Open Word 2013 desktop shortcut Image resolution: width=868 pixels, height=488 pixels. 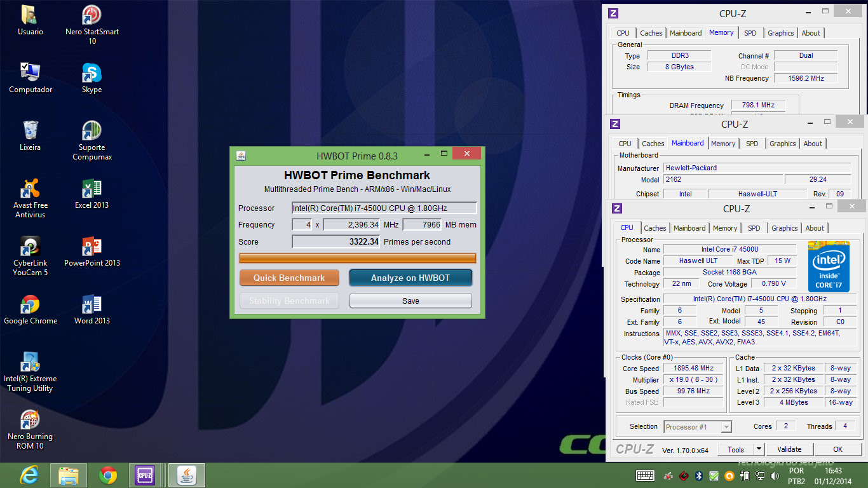[x=92, y=309]
